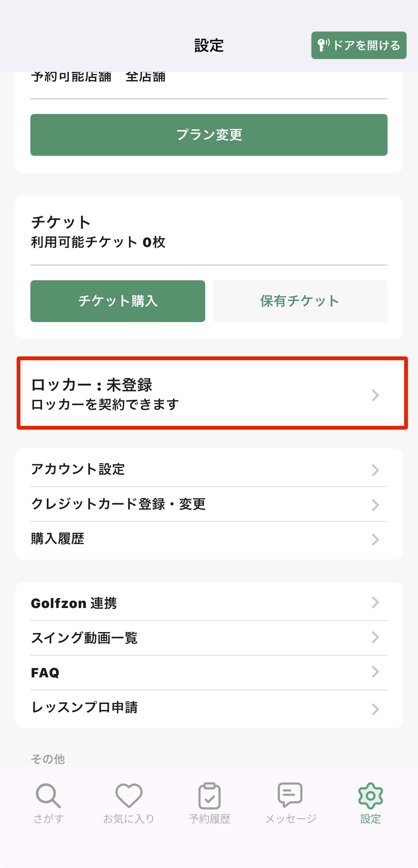View 保有チケット owned tickets

(300, 301)
